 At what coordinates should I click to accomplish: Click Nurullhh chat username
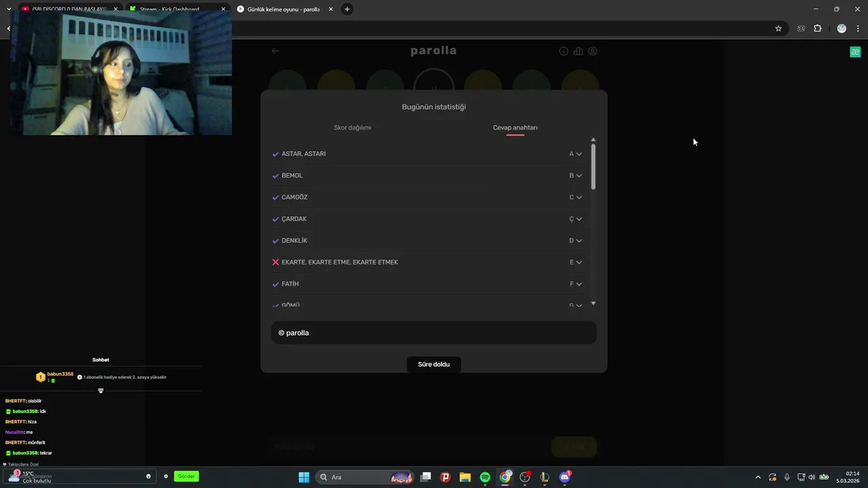pyautogui.click(x=14, y=432)
